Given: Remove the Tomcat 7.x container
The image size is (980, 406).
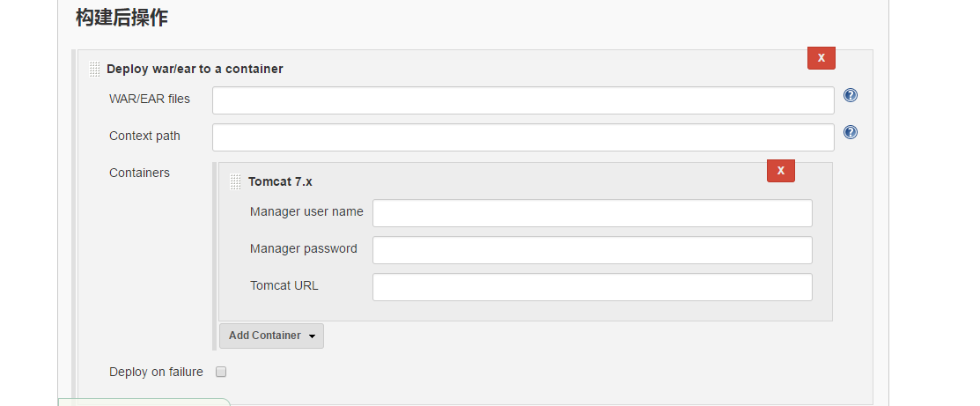Looking at the screenshot, I should tap(781, 171).
